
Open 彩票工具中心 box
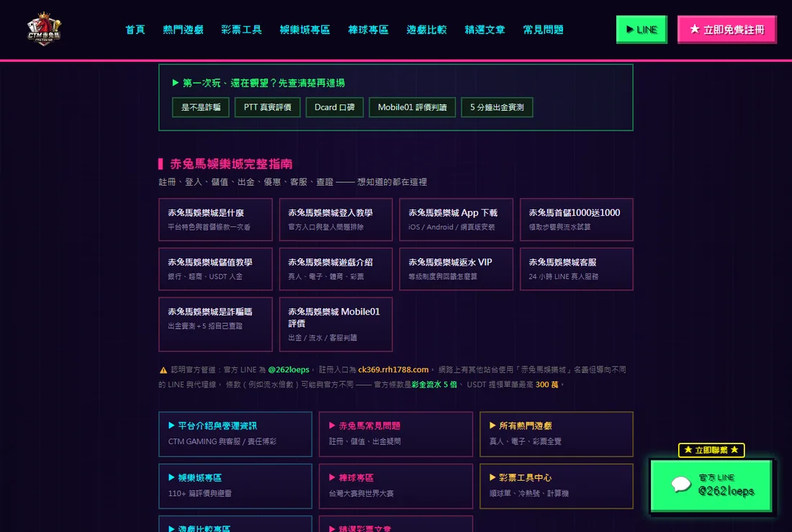coord(556,486)
